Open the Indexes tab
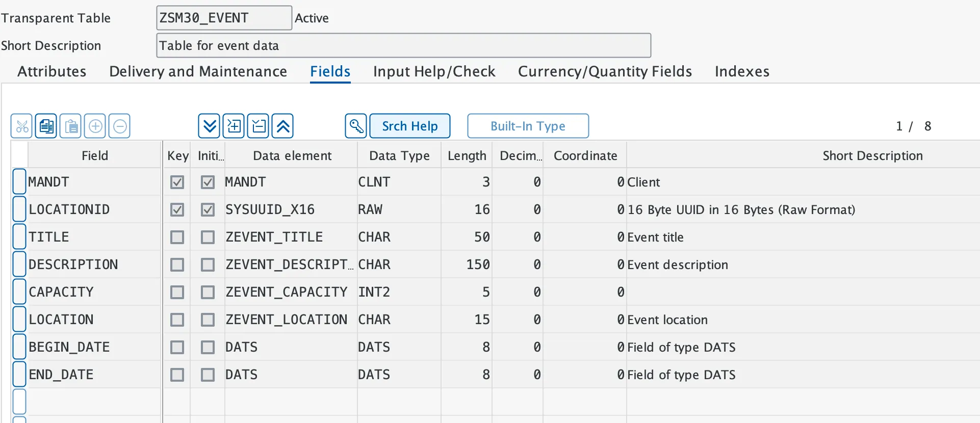Viewport: 980px width, 423px height. click(742, 71)
